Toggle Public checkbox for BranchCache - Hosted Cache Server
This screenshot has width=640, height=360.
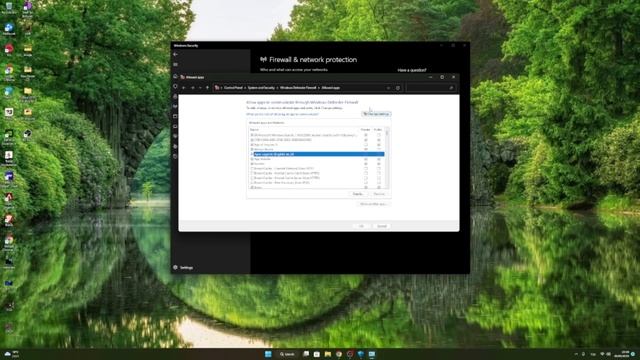click(x=379, y=178)
